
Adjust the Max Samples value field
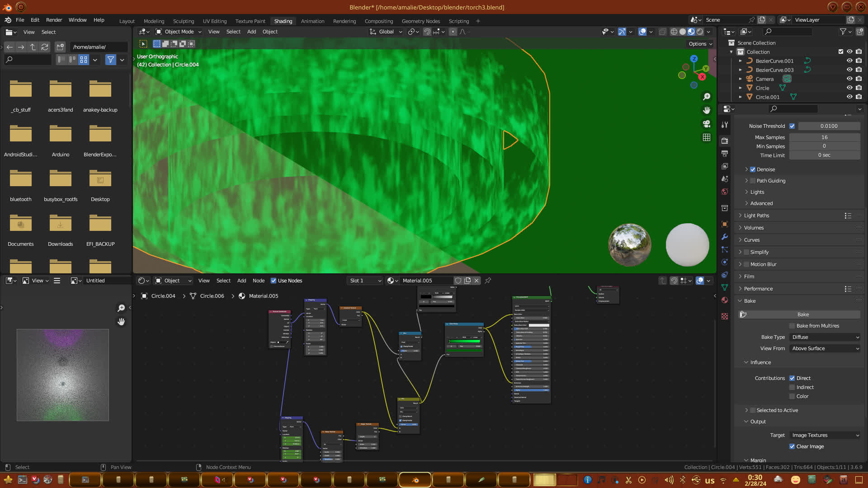(x=824, y=137)
